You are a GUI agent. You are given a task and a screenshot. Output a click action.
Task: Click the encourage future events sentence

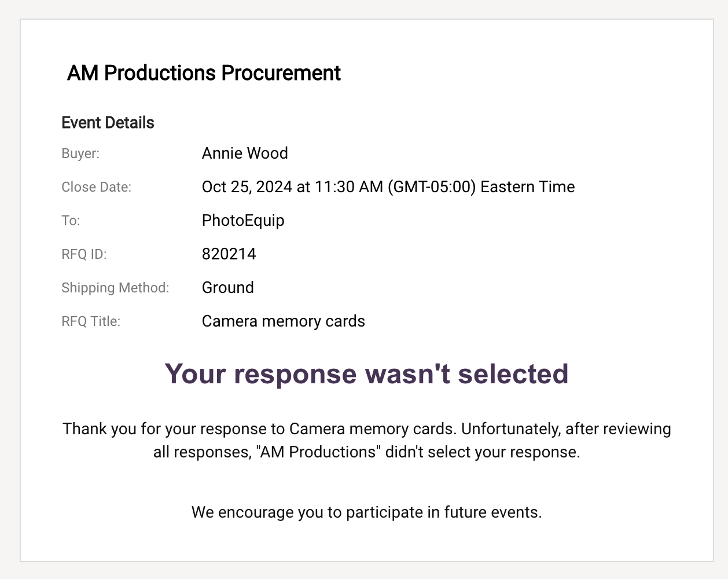point(367,512)
